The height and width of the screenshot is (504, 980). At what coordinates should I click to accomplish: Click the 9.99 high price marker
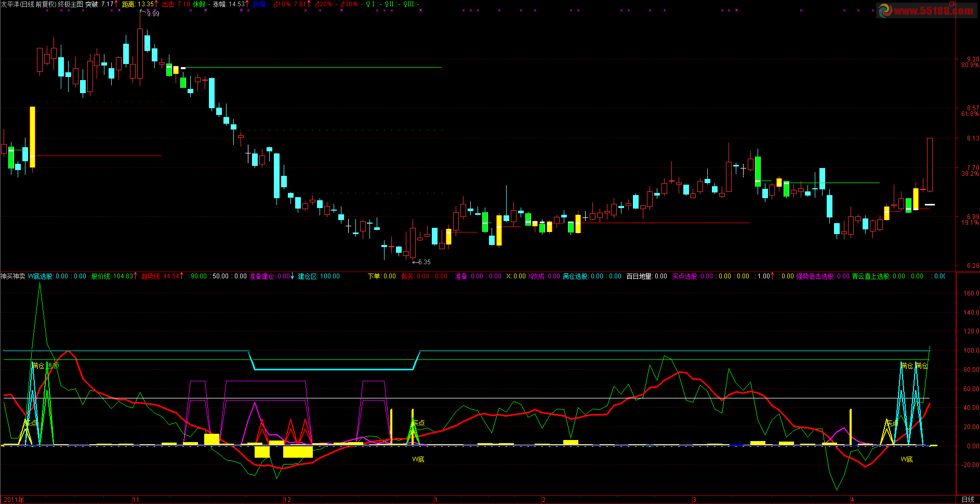click(153, 14)
